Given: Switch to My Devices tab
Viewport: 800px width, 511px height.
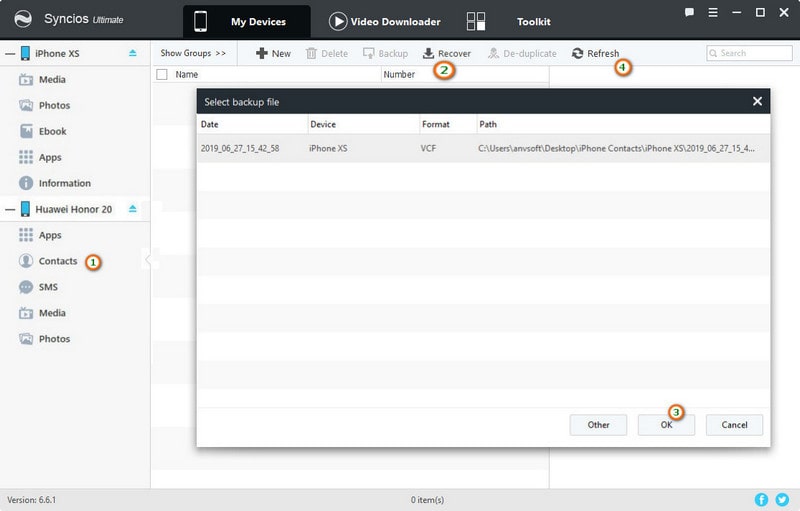Looking at the screenshot, I should point(246,21).
